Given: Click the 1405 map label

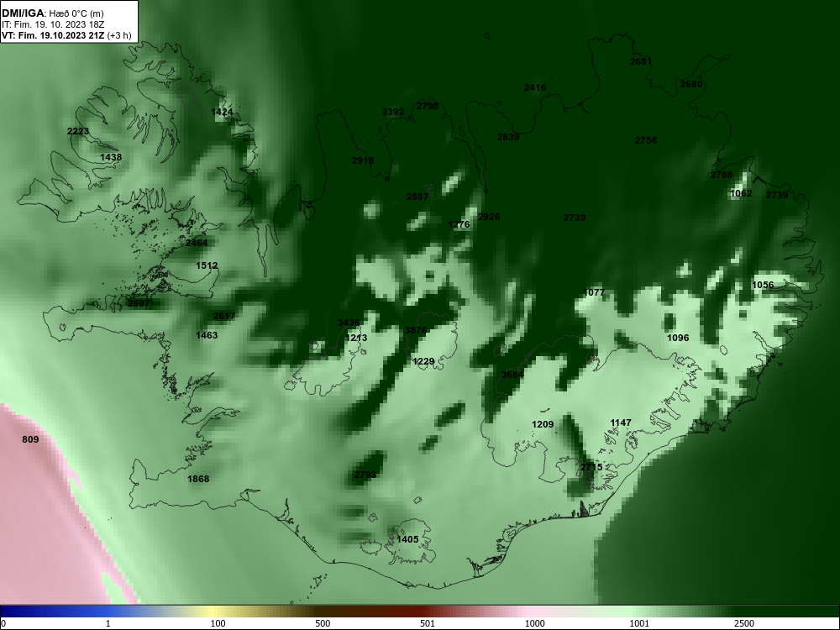Looking at the screenshot, I should (407, 539).
